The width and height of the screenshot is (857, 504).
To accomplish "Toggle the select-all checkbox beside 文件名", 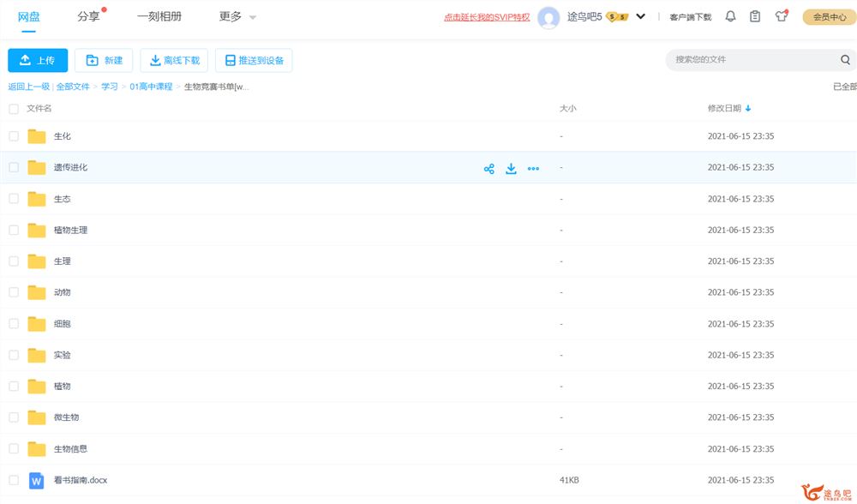I will click(13, 109).
